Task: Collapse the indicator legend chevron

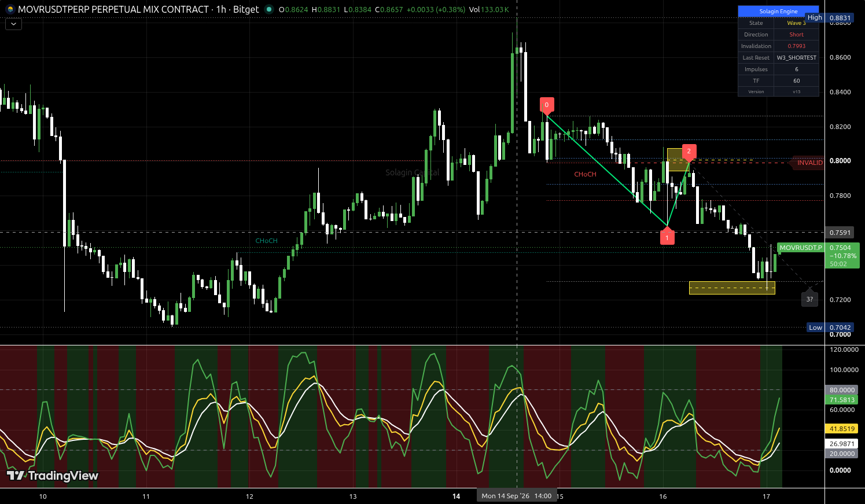Action: (x=13, y=24)
